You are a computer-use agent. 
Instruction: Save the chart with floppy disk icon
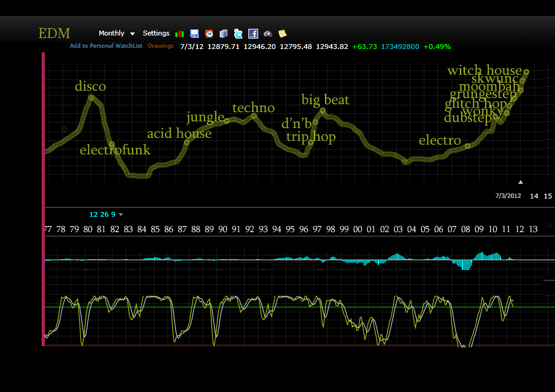(194, 34)
